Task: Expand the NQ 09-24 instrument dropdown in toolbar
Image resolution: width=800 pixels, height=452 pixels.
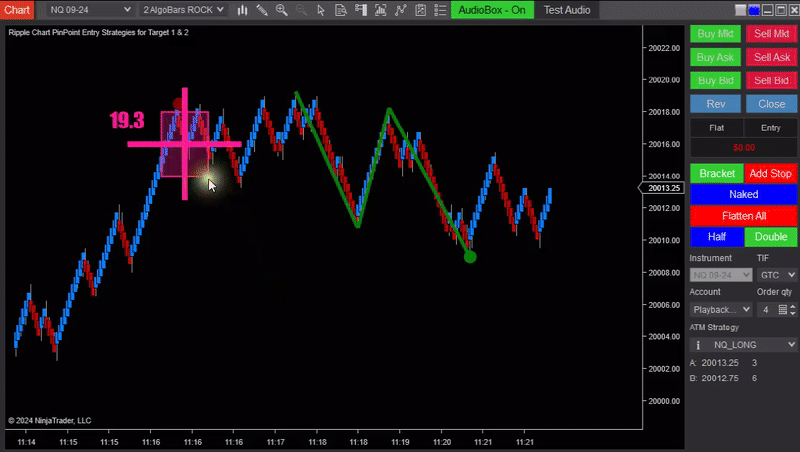Action: pyautogui.click(x=84, y=10)
